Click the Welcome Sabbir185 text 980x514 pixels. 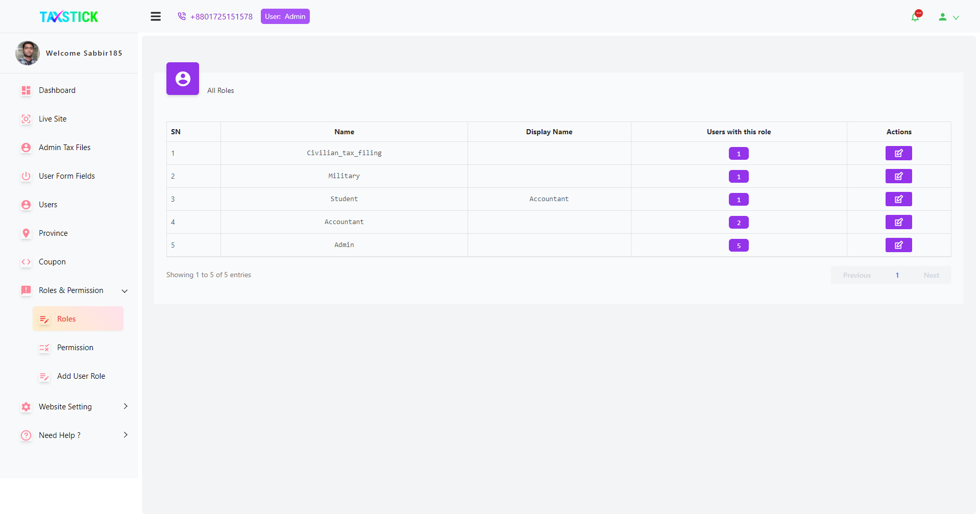click(84, 53)
